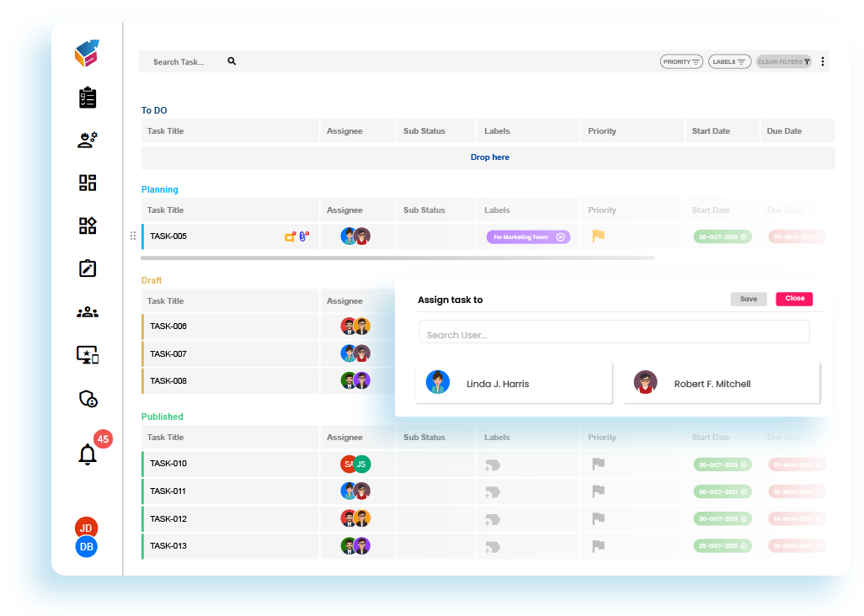Open TASK-007 row title
This screenshot has width=864, height=616.
168,353
